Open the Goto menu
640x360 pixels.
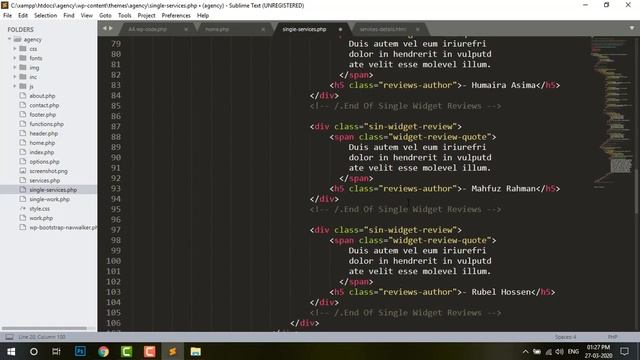pos(105,16)
